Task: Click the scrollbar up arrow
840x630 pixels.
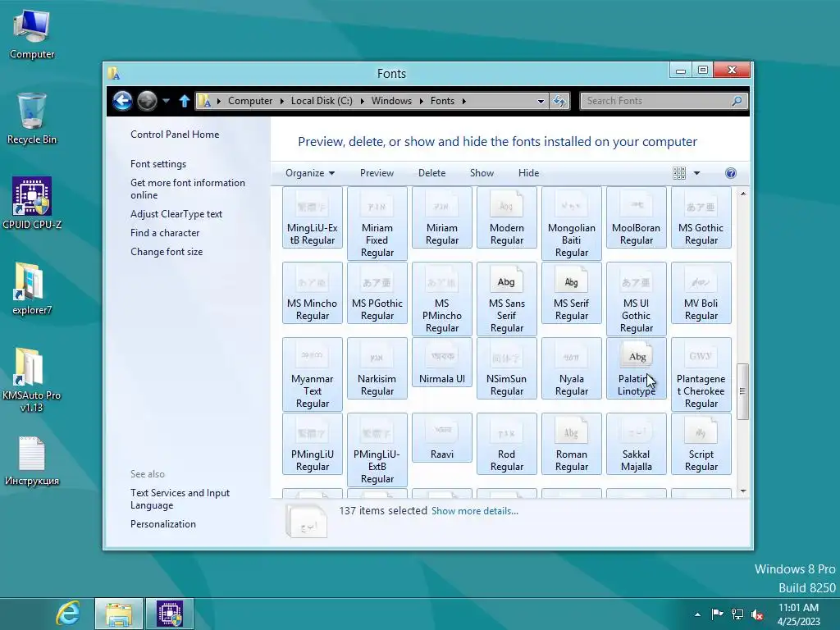Action: pos(742,194)
